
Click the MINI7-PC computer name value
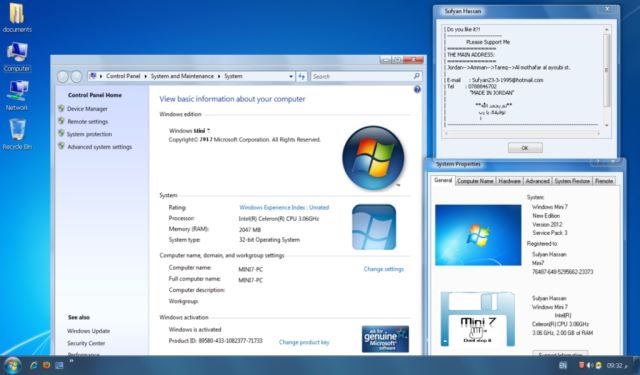tap(251, 270)
